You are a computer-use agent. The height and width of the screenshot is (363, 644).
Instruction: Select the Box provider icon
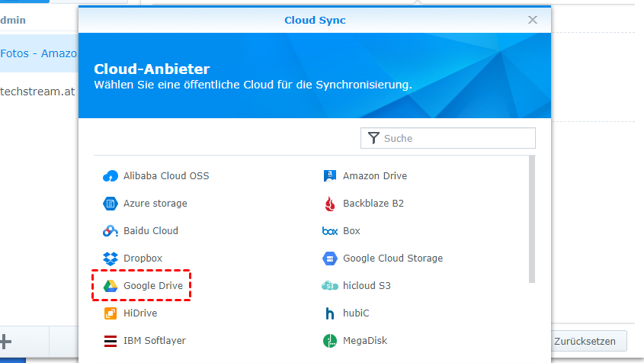330,231
